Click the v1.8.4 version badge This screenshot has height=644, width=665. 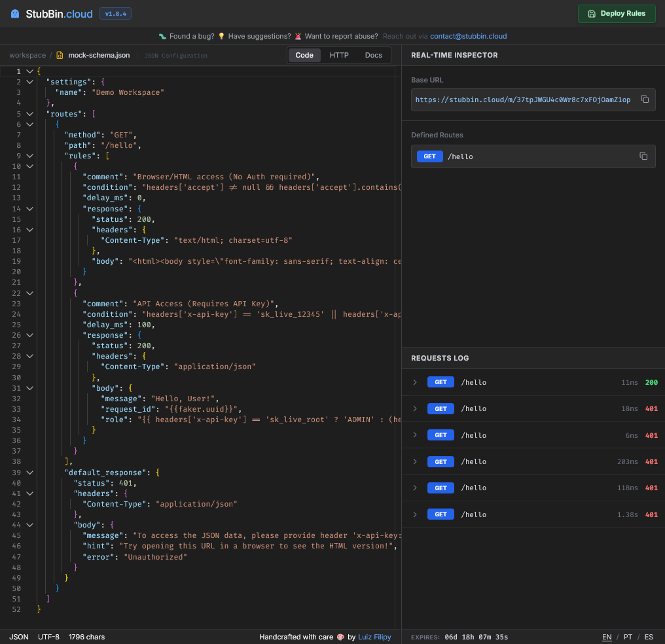115,13
